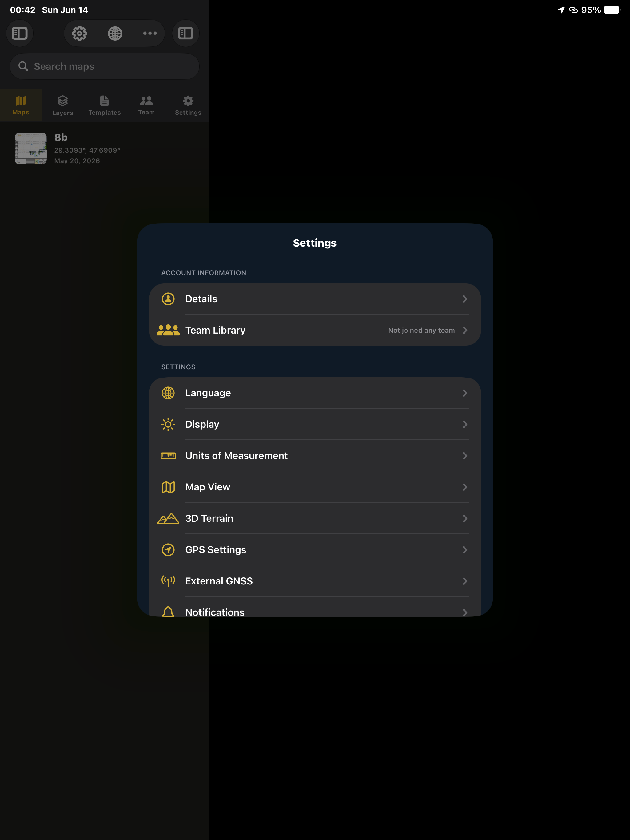Toggle the right sidebar panel icon
This screenshot has width=630, height=840.
(x=186, y=34)
